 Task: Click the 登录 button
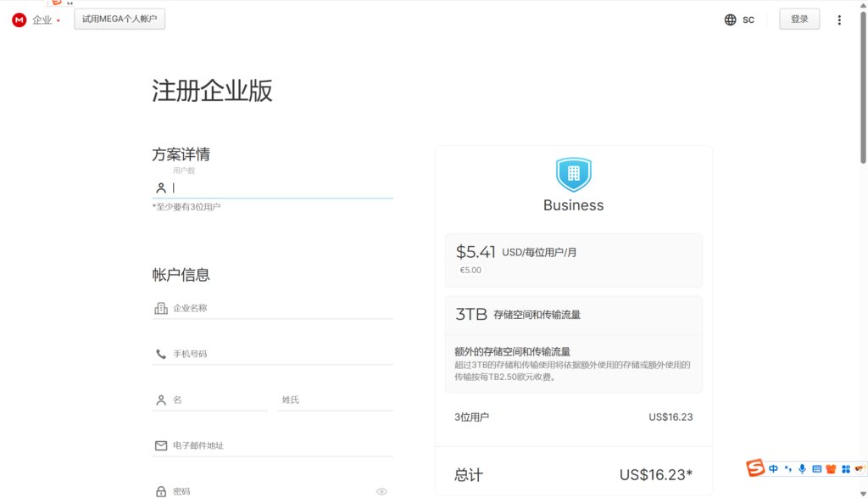tap(799, 18)
